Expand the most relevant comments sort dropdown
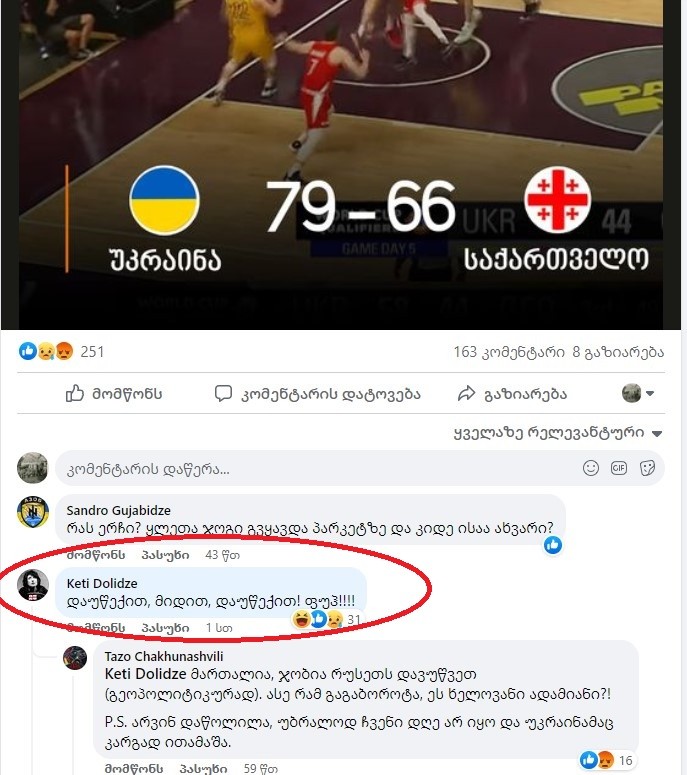The width and height of the screenshot is (687, 775). coord(558,433)
